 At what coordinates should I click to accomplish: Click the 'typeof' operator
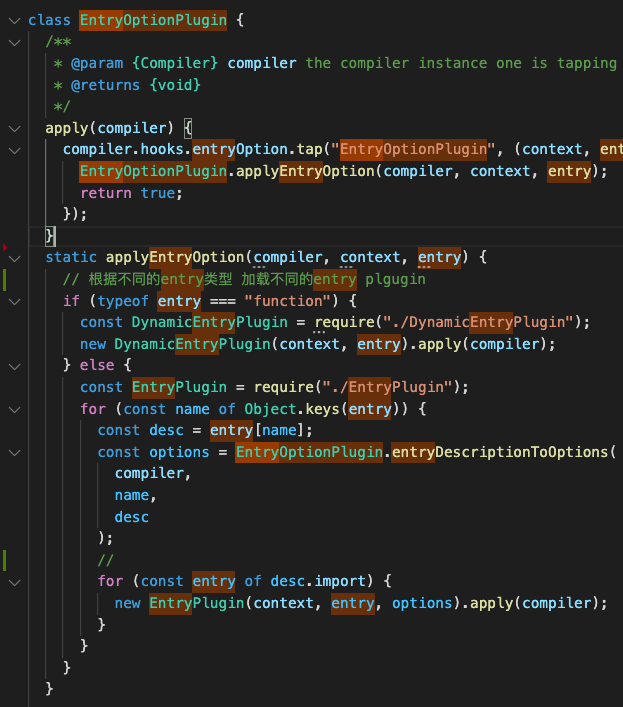(123, 301)
